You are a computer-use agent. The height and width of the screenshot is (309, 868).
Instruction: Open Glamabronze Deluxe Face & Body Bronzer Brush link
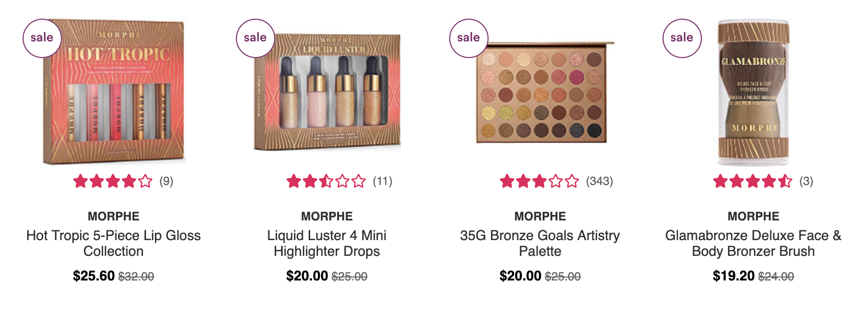tap(753, 243)
